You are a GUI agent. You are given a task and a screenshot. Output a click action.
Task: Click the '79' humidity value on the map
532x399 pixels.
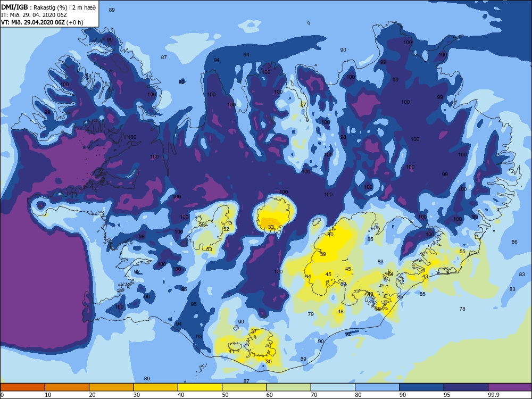pos(311,314)
